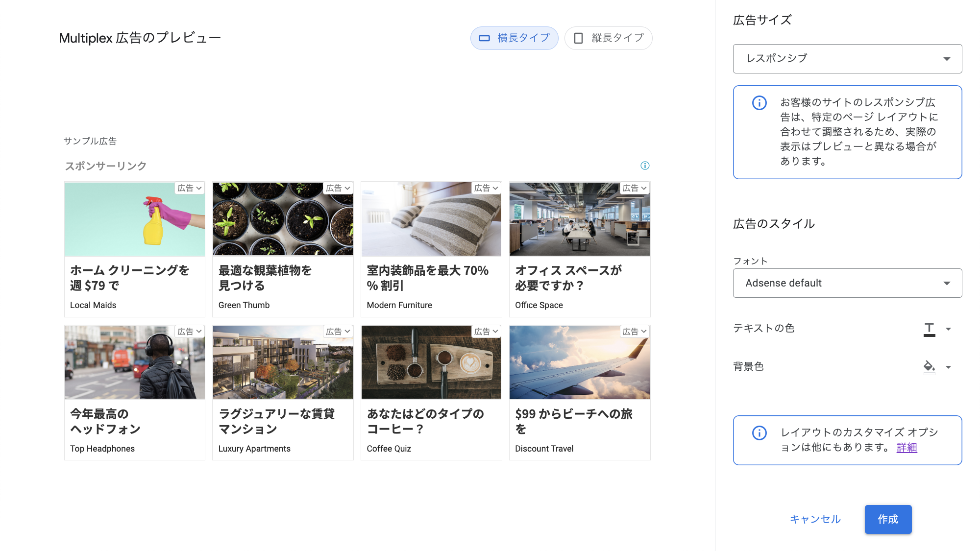Click the info icon beside スポンサーリンク

point(645,166)
